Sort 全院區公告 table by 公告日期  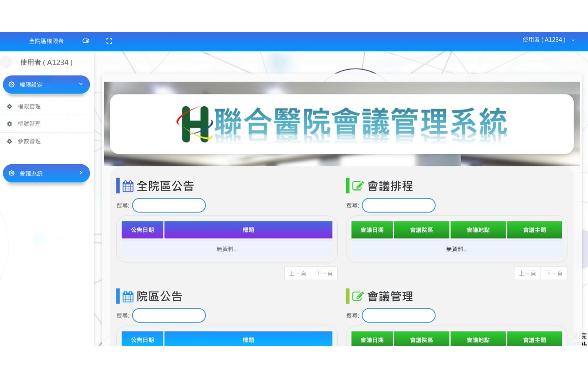point(142,230)
